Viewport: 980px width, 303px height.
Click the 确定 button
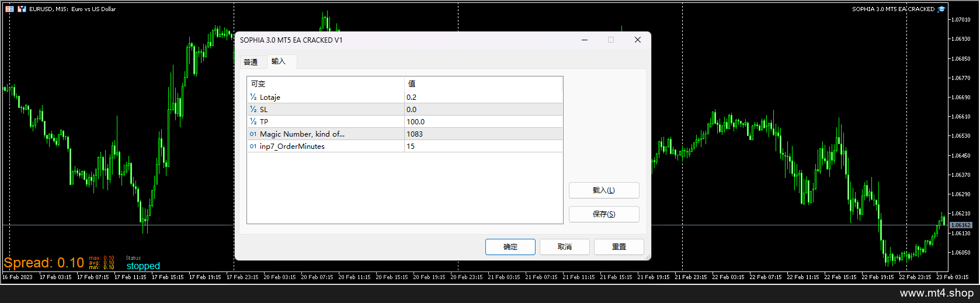(x=510, y=247)
